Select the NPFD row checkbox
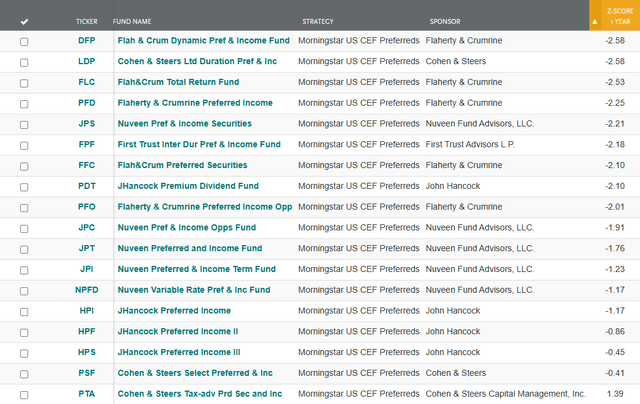Viewport: 640px width, 404px height. pos(24,291)
